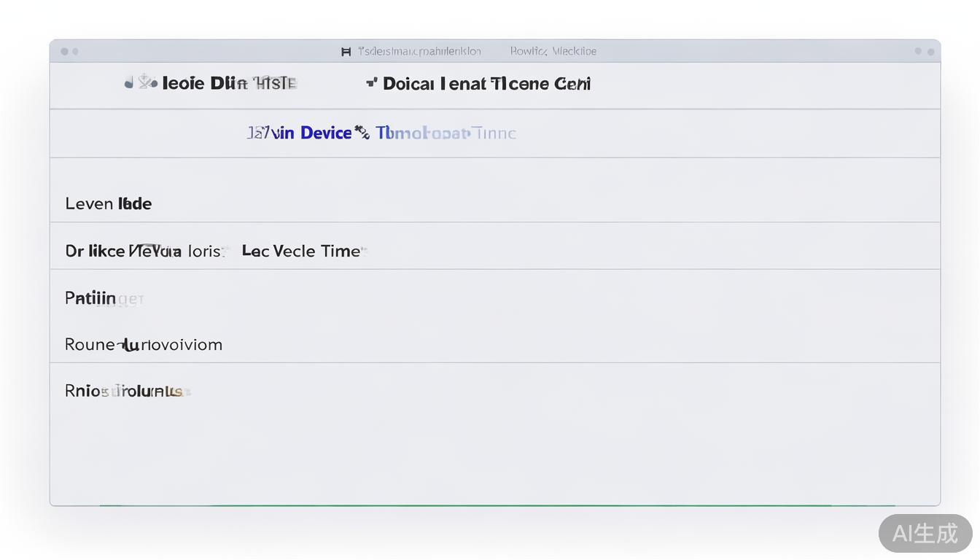Image resolution: width=980 pixels, height=560 pixels.
Task: Open the leoie Dlin HISTE tab
Action: [229, 83]
